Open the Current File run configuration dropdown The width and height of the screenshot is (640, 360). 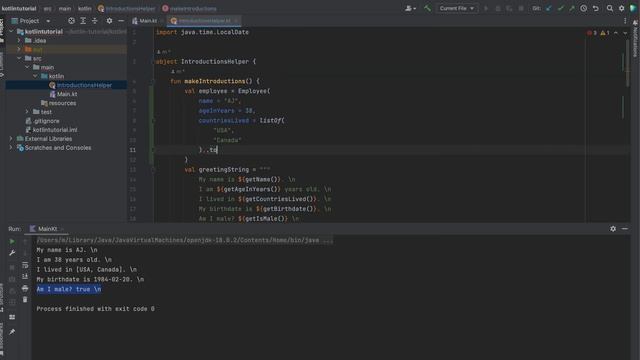tap(456, 8)
